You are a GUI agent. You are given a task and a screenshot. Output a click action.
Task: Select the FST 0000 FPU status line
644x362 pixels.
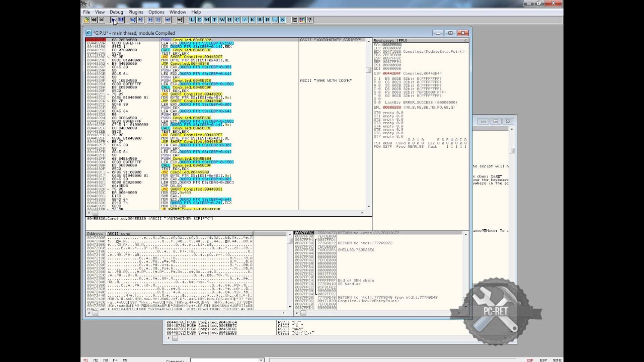pyautogui.click(x=420, y=143)
